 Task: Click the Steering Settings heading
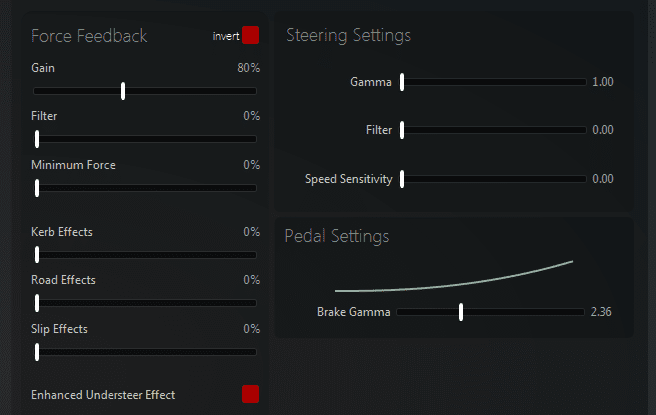[348, 35]
